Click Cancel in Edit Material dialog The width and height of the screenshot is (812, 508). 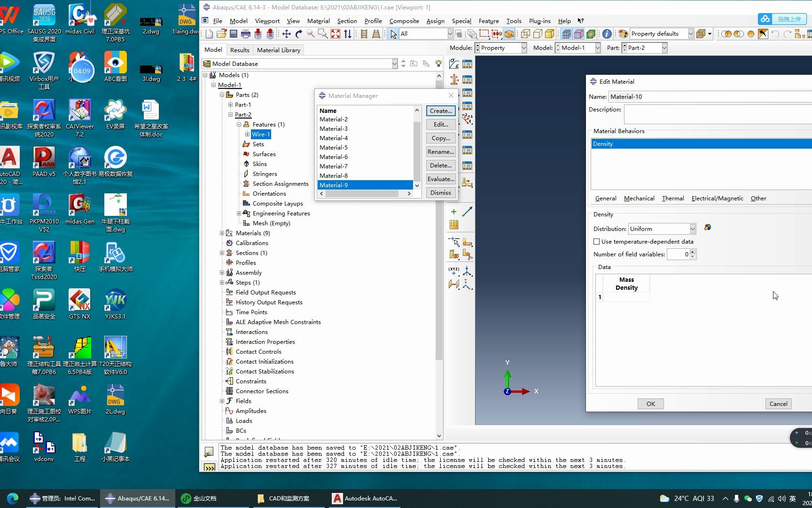click(x=779, y=404)
